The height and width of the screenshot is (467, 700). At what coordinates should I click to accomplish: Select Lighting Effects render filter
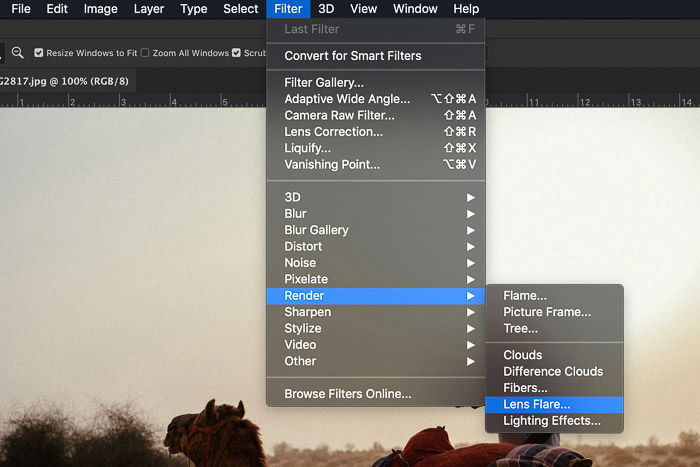tap(554, 421)
